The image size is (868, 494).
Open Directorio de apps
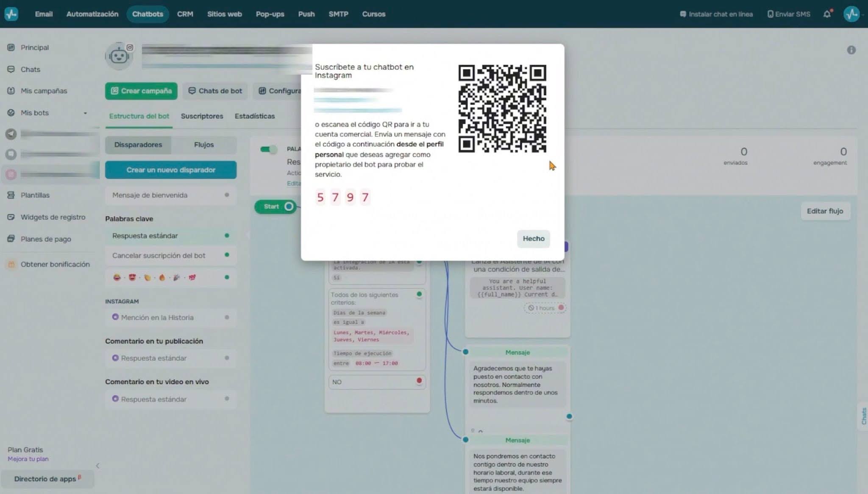click(47, 479)
